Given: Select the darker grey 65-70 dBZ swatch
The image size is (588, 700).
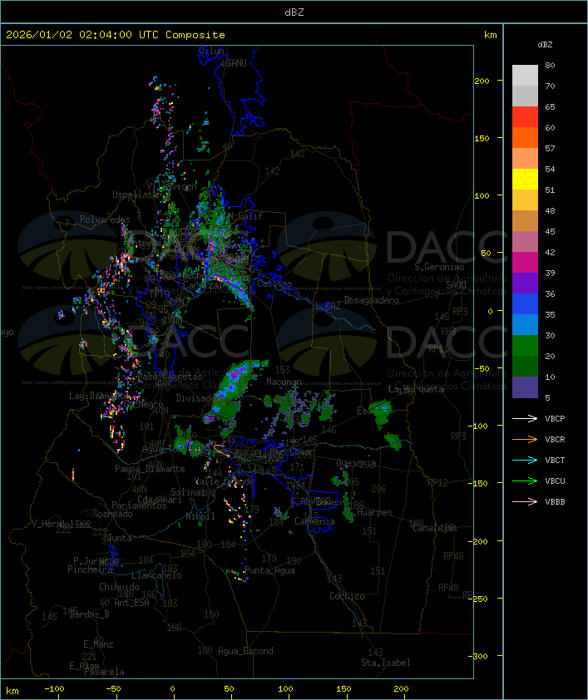Looking at the screenshot, I should (525, 96).
